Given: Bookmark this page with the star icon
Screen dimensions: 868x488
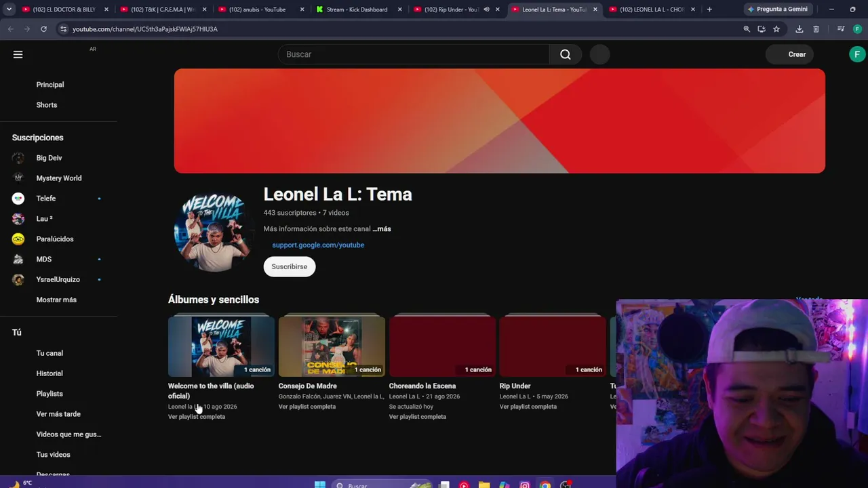Looking at the screenshot, I should [776, 29].
